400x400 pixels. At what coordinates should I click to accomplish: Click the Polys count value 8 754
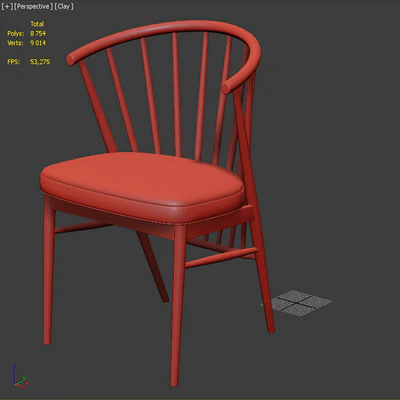pyautogui.click(x=38, y=33)
